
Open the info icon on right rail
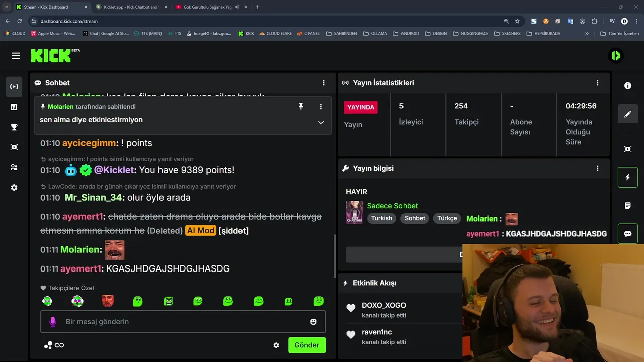pyautogui.click(x=628, y=86)
